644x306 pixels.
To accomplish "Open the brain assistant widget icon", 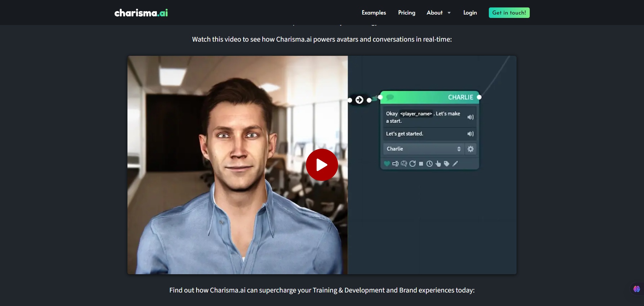I will tap(637, 289).
